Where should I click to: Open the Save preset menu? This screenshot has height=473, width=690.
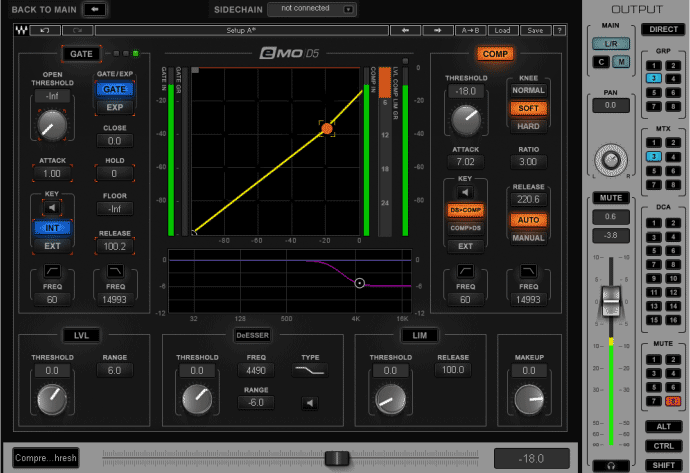pos(535,30)
